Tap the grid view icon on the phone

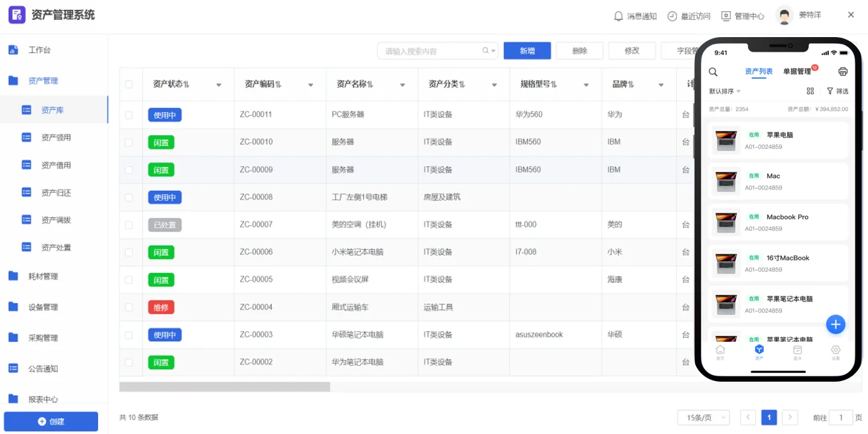(x=810, y=91)
